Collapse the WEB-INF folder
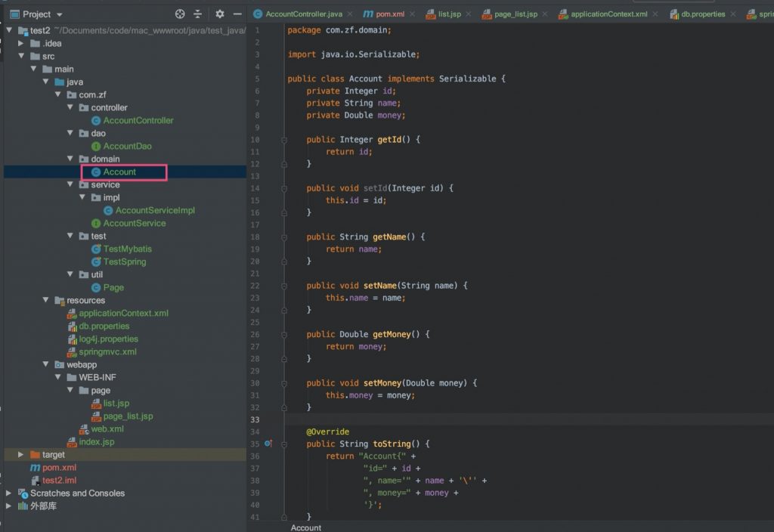The image size is (774, 532). point(57,377)
